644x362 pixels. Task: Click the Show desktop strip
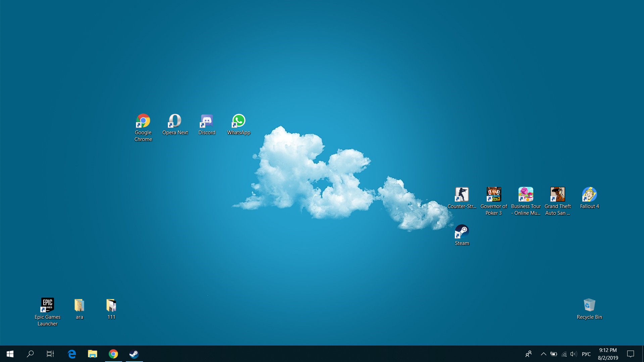(643, 354)
